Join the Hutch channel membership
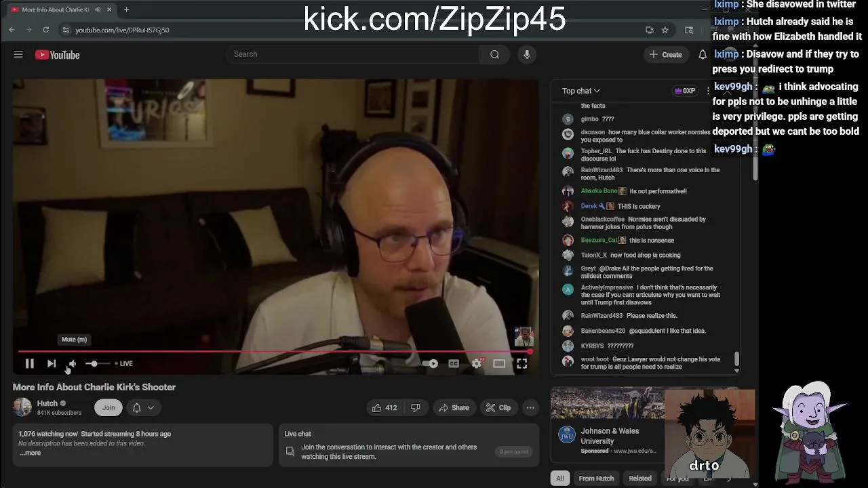Image resolution: width=868 pixels, height=488 pixels. pos(108,407)
